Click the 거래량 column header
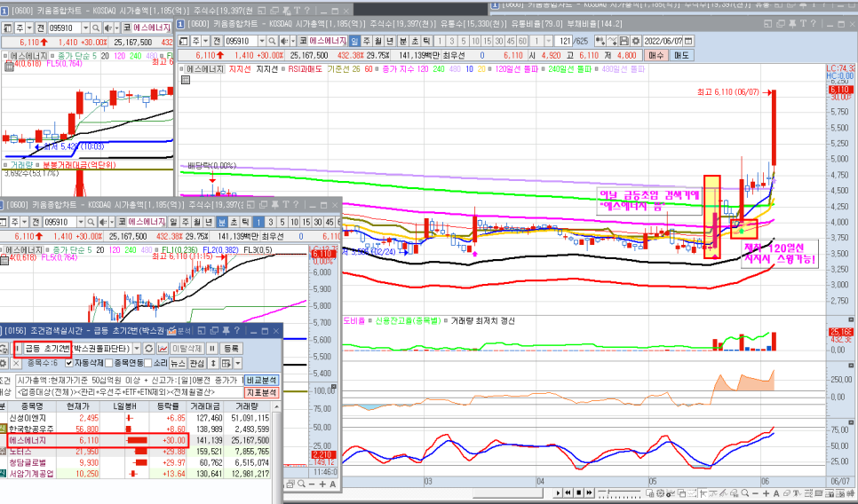 pos(247,406)
